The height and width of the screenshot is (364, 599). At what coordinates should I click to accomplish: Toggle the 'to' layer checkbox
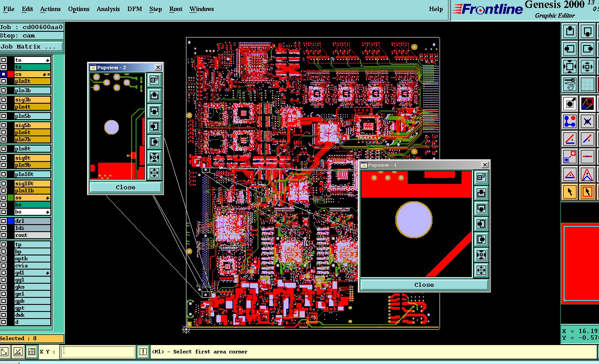(x=4, y=60)
